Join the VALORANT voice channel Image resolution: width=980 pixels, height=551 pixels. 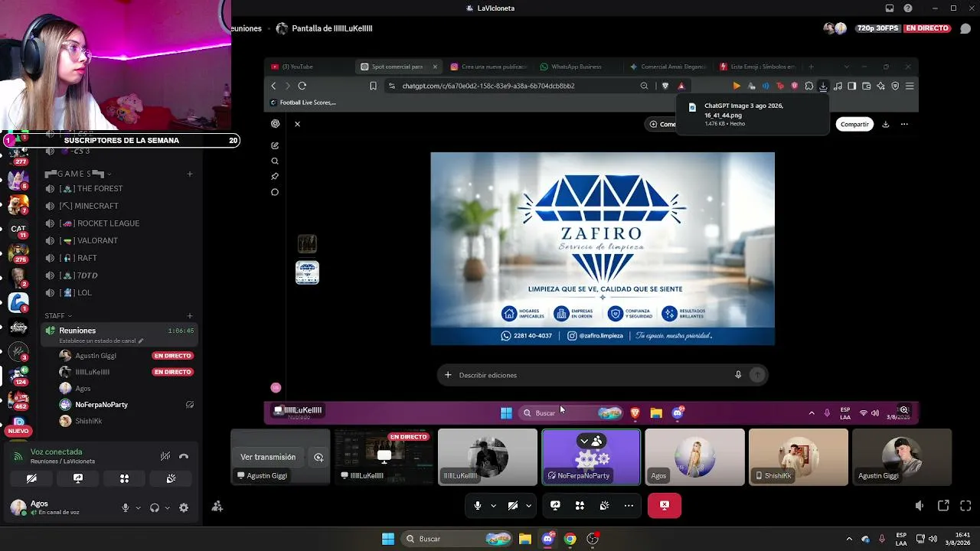(x=120, y=240)
